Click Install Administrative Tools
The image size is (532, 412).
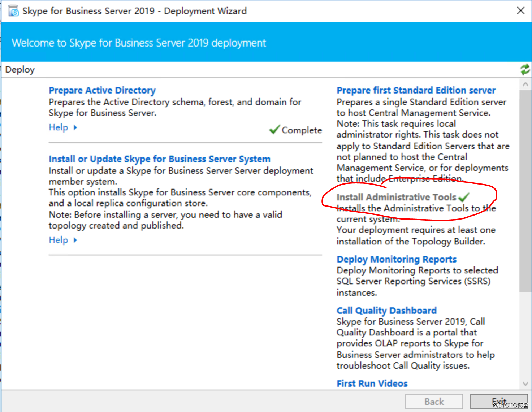396,197
